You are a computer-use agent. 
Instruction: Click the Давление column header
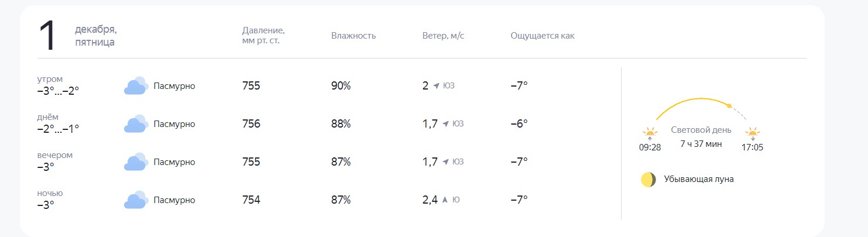[x=263, y=36]
